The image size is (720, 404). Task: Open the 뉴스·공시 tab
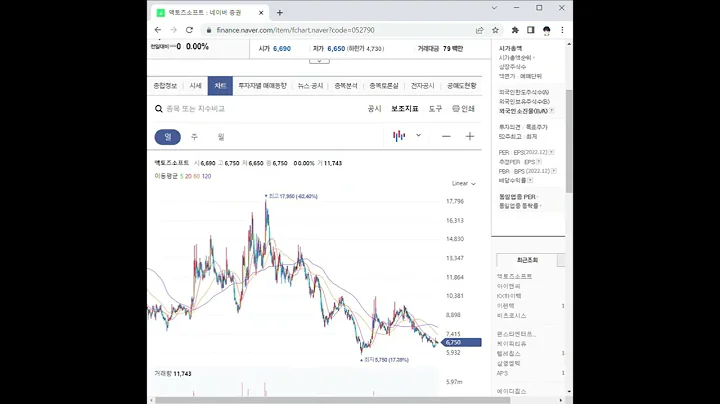click(310, 86)
